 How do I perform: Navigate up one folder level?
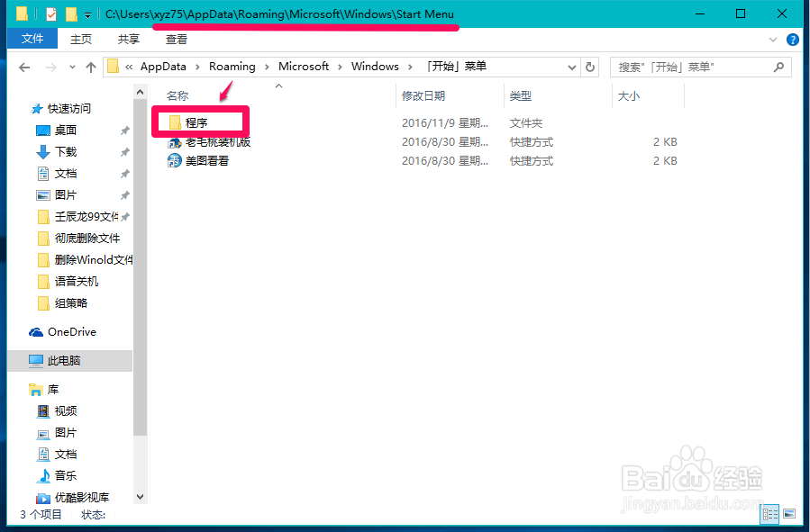pos(91,66)
